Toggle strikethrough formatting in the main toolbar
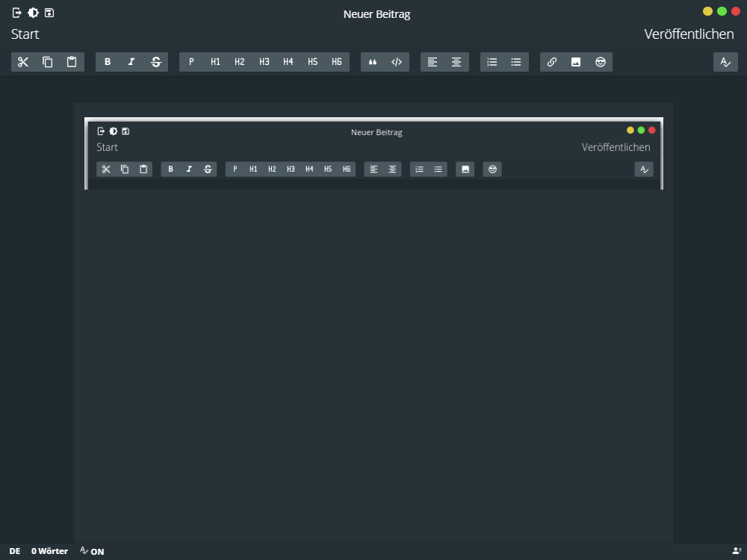This screenshot has width=747, height=560. pos(156,62)
